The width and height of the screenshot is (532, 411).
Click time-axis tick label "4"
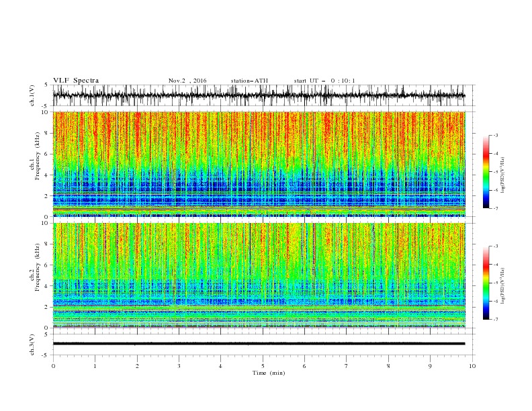pyautogui.click(x=221, y=366)
